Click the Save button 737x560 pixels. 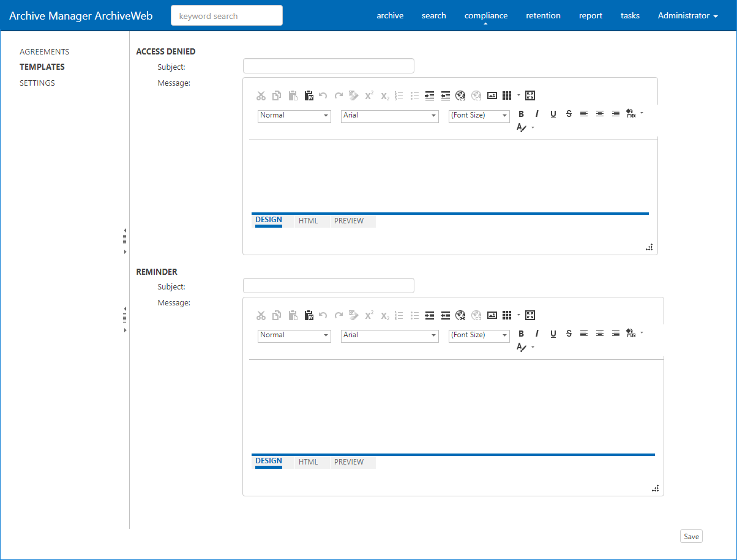pyautogui.click(x=691, y=537)
